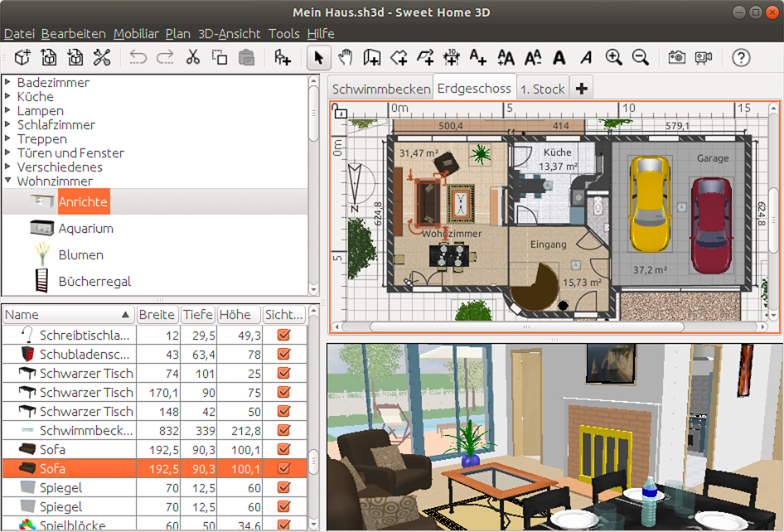Select the Add texts tool
784x532 pixels.
coord(477,57)
